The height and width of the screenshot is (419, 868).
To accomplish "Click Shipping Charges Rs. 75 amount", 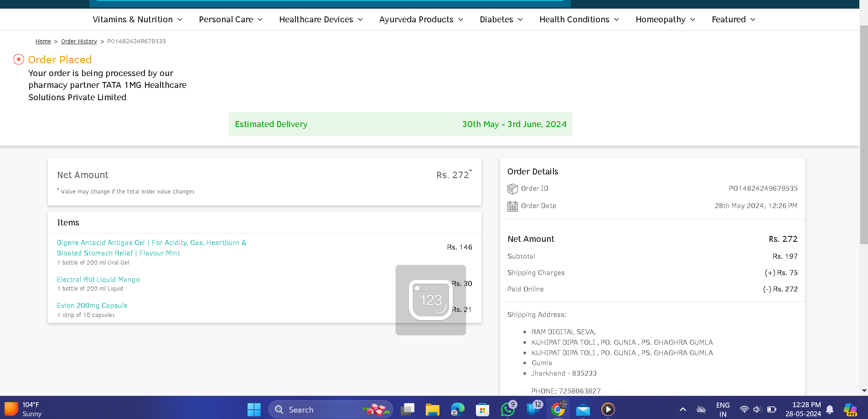I will point(781,273).
